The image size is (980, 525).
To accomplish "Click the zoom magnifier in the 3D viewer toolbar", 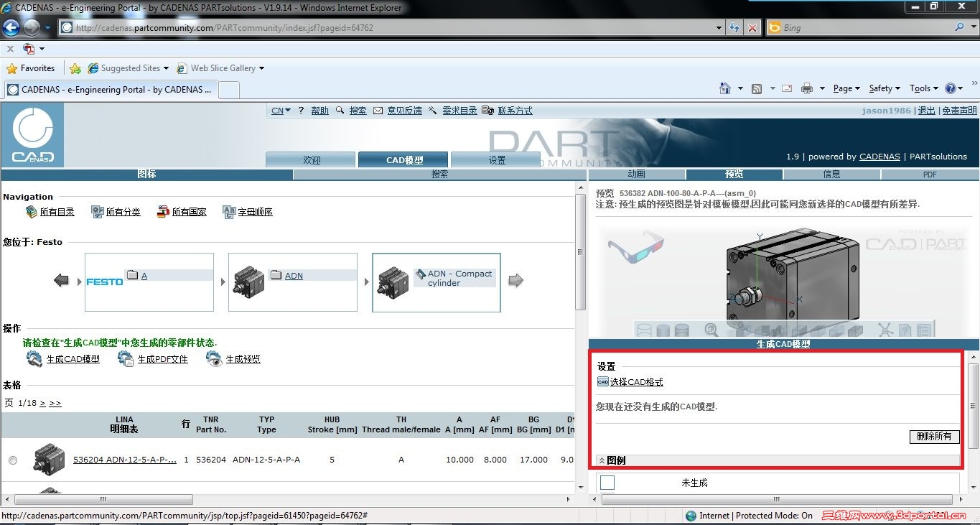I will [x=711, y=330].
